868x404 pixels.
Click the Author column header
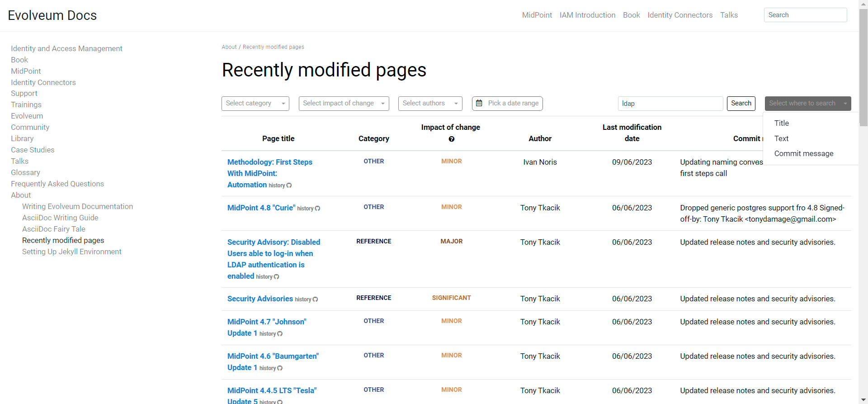pos(540,138)
